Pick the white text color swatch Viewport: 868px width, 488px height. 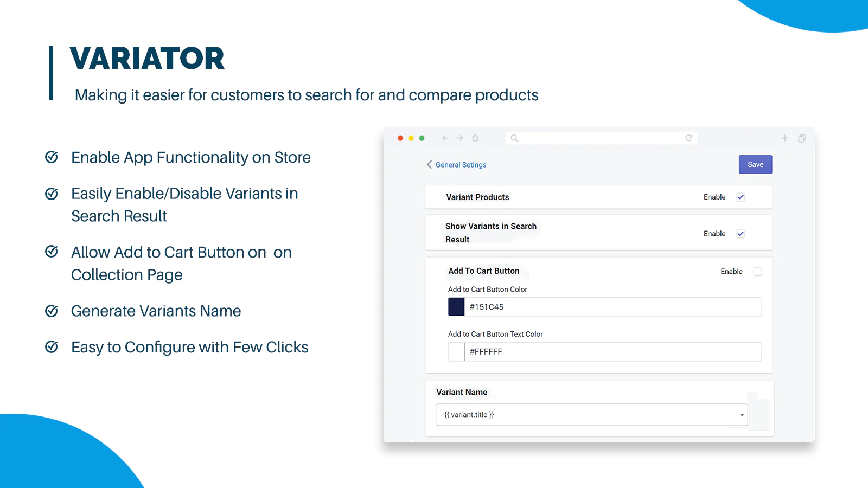click(x=456, y=352)
